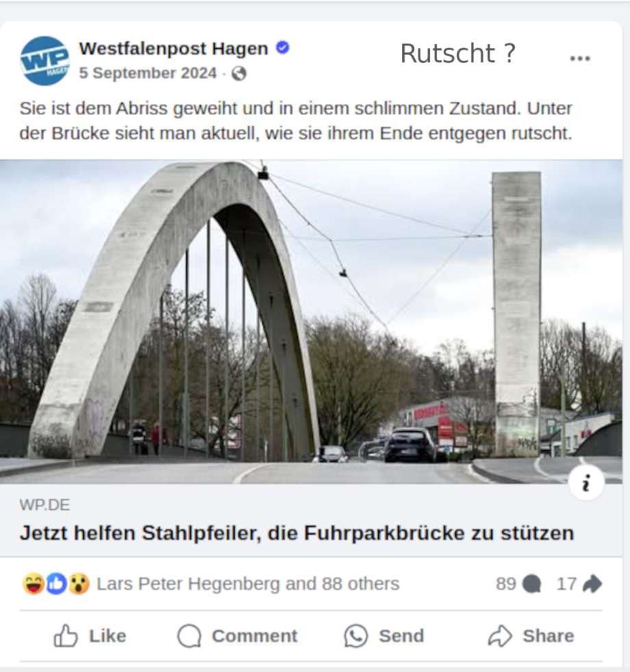Open the 89 comments count
Screen dimensions: 630x672
(518, 584)
